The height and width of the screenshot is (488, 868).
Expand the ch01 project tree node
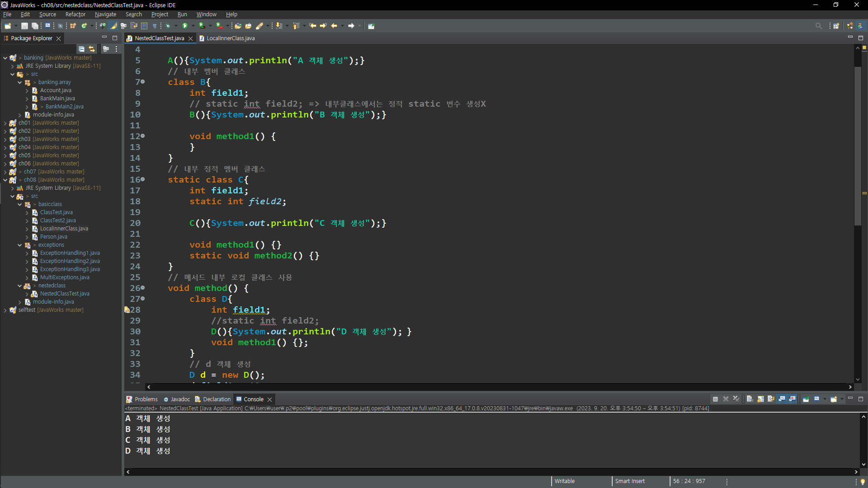5,123
